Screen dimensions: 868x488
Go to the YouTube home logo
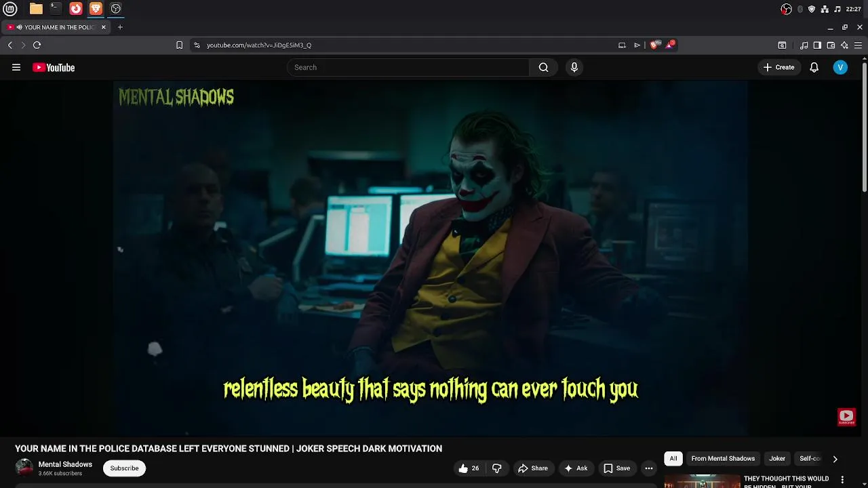click(54, 67)
